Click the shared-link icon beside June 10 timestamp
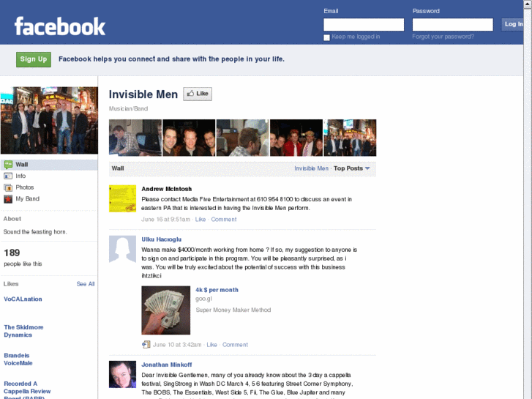 pos(146,345)
